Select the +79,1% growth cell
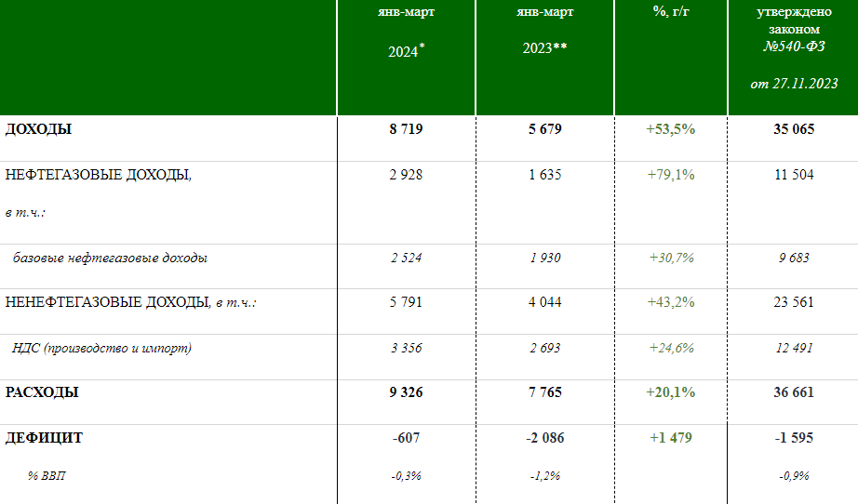 tap(670, 175)
